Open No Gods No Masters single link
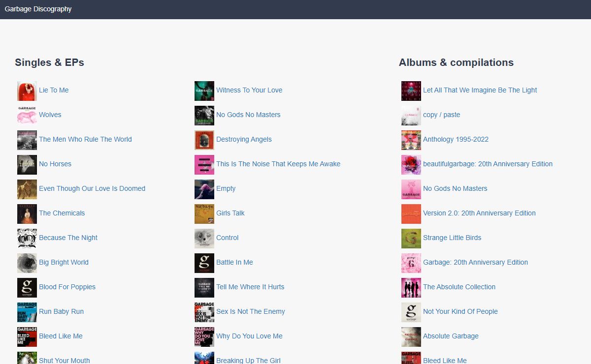 248,115
